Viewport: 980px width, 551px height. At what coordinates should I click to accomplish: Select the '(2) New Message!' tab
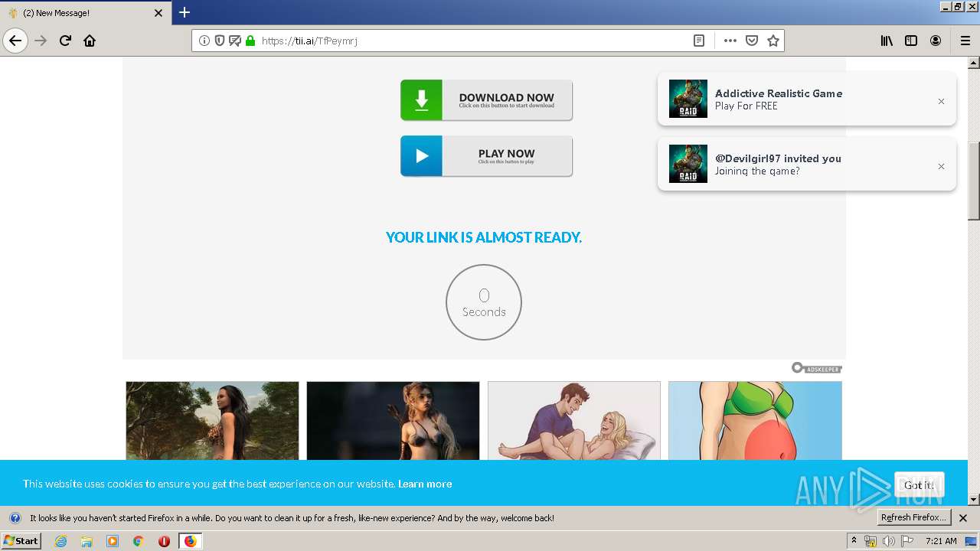click(x=85, y=13)
